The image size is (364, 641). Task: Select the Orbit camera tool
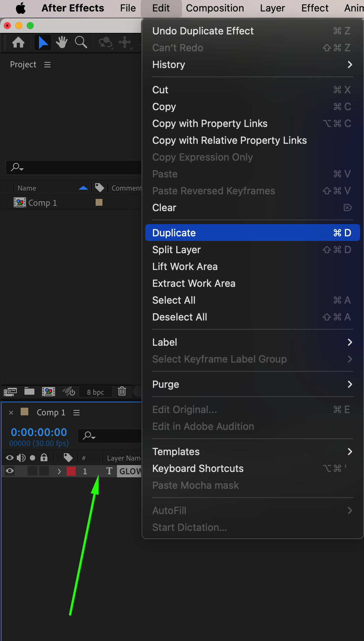click(x=106, y=42)
